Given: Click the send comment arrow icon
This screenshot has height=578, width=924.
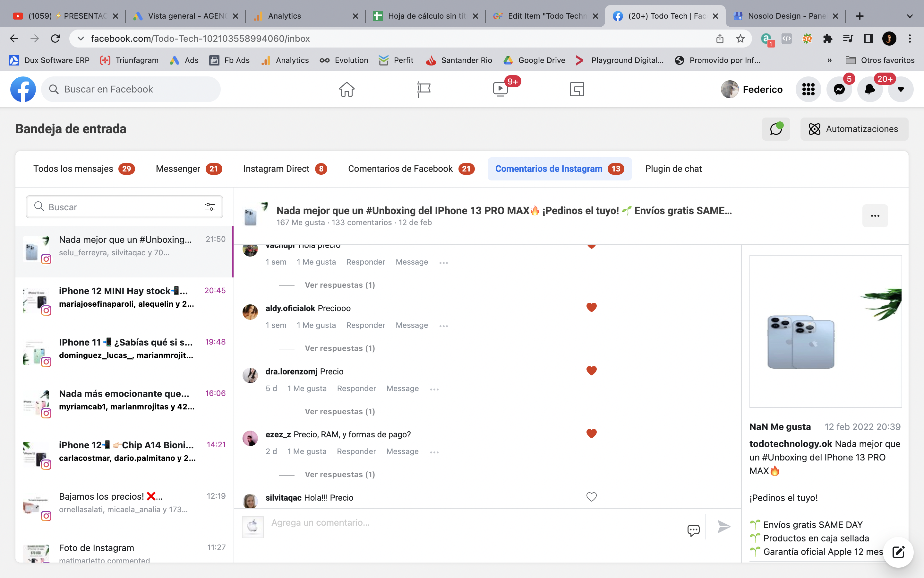Looking at the screenshot, I should 723,526.
